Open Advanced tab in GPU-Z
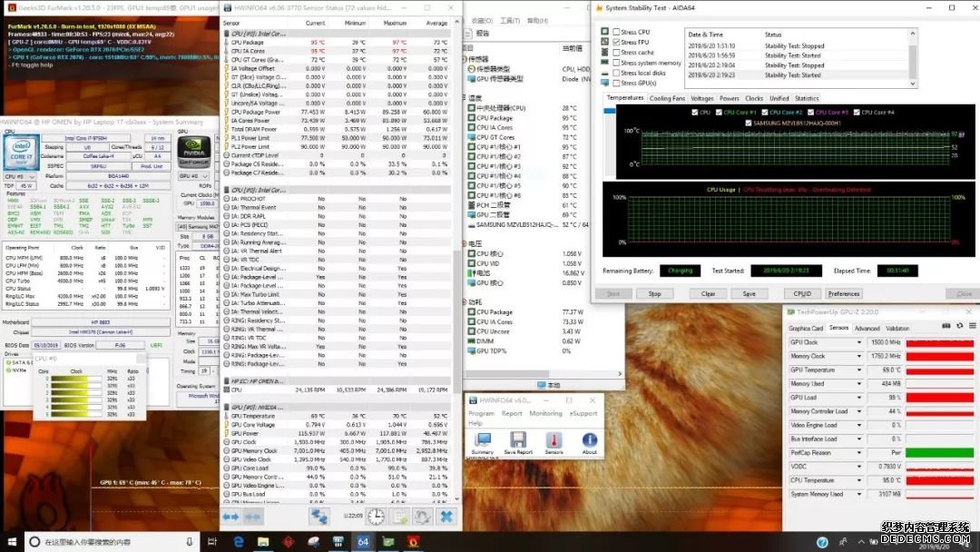The height and width of the screenshot is (552, 980). pyautogui.click(x=867, y=328)
